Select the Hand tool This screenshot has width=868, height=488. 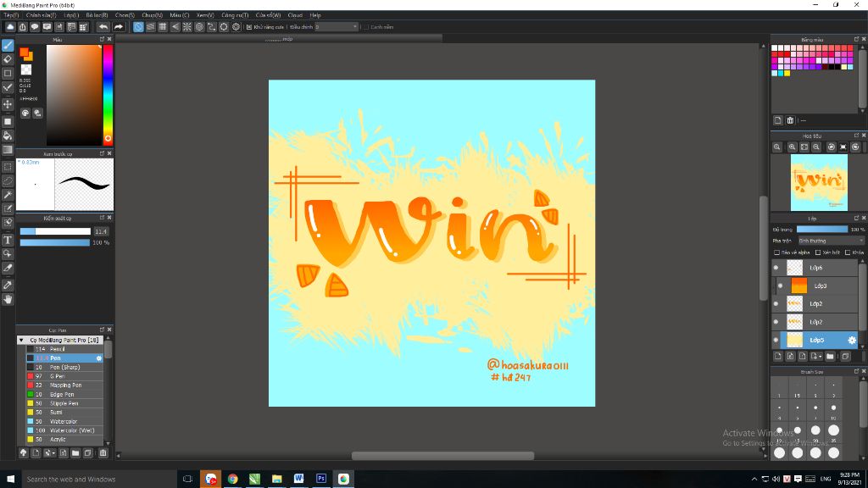click(8, 299)
